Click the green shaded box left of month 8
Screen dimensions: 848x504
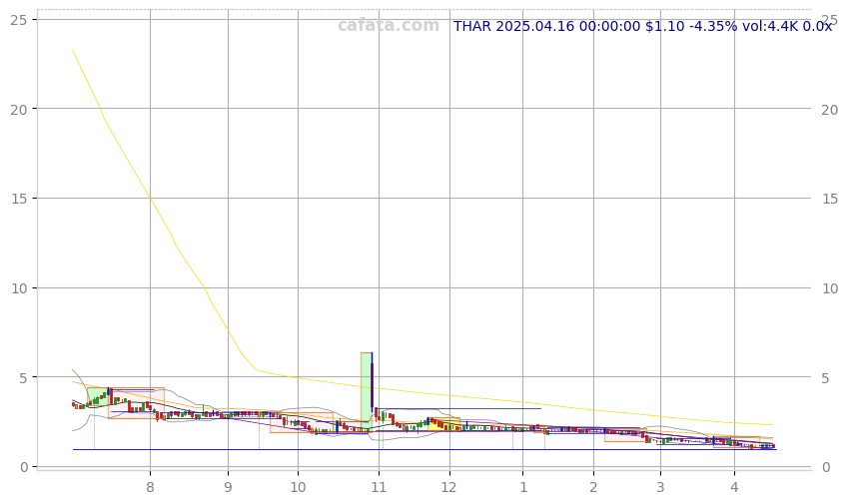pos(98,396)
